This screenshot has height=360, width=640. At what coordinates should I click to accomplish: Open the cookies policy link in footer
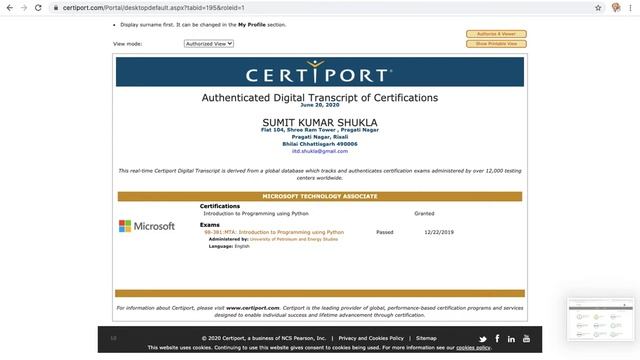(x=473, y=348)
